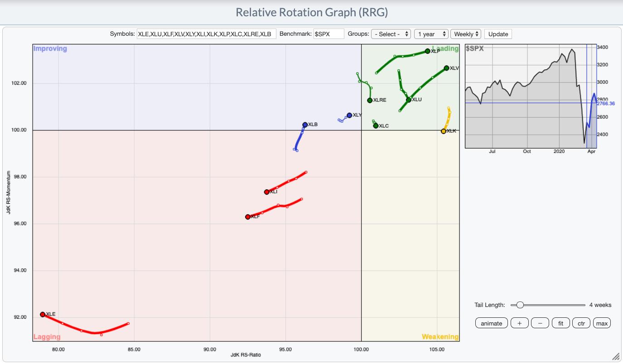Click the max button
The width and height of the screenshot is (623, 364).
(x=602, y=323)
